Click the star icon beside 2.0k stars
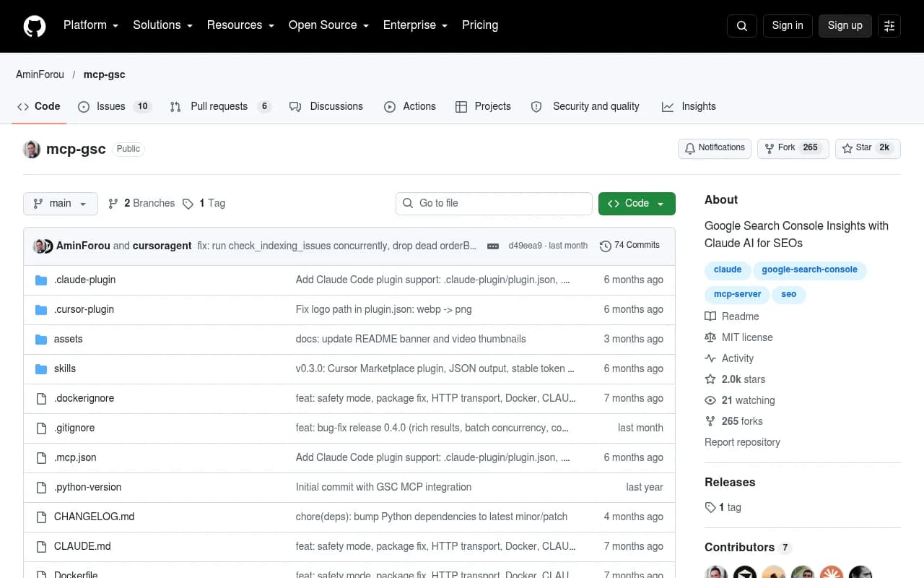This screenshot has height=578, width=924. click(x=710, y=379)
